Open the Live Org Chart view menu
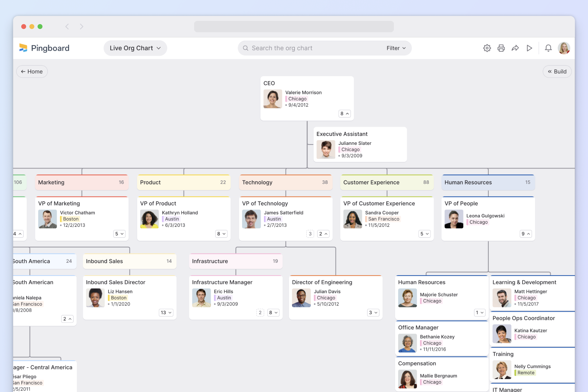The image size is (588, 392). [x=135, y=48]
